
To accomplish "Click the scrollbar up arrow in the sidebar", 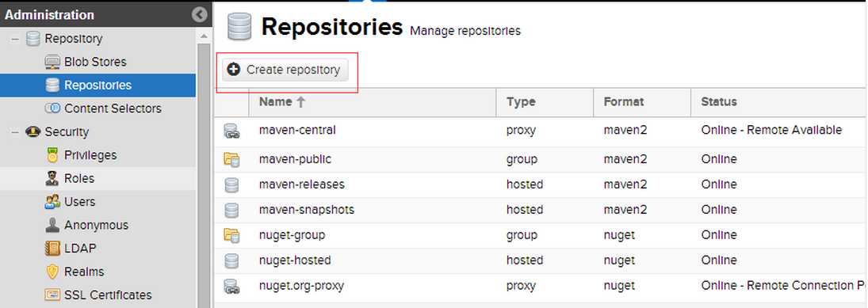I will (x=205, y=36).
